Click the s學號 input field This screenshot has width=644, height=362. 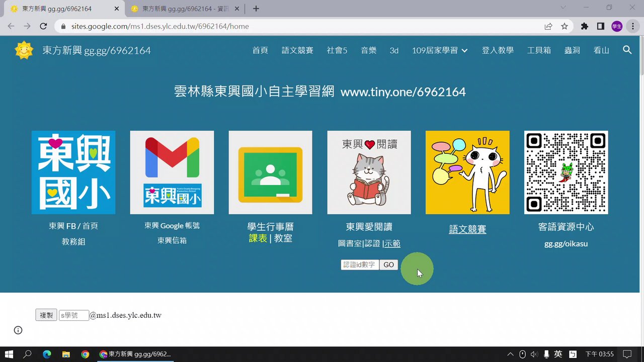pyautogui.click(x=74, y=315)
